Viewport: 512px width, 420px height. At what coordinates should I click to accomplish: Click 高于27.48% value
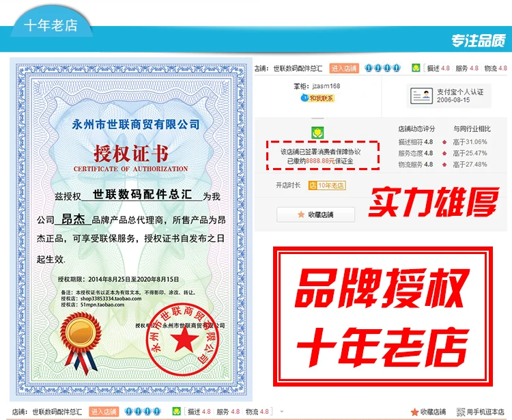click(x=470, y=165)
